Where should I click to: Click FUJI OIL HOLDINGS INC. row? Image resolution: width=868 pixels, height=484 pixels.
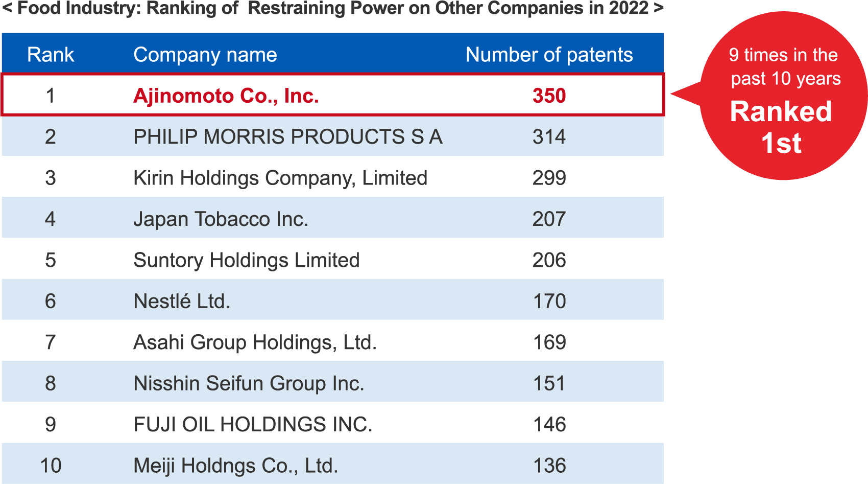(333, 424)
